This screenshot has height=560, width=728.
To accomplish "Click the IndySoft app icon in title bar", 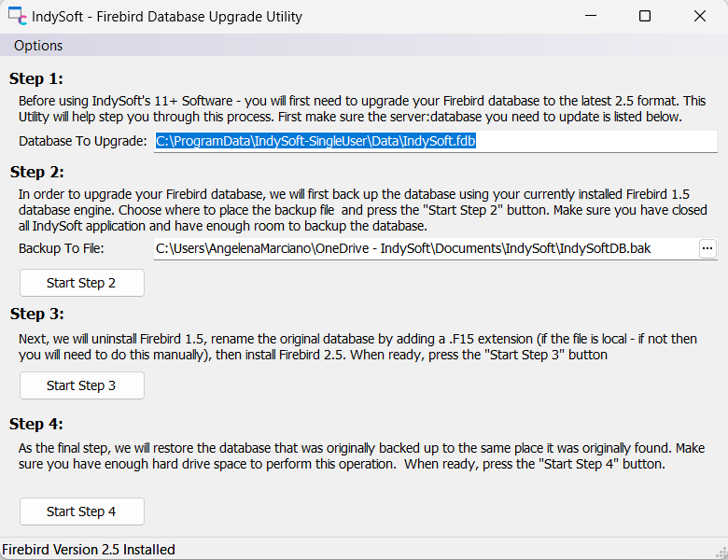I will [18, 17].
